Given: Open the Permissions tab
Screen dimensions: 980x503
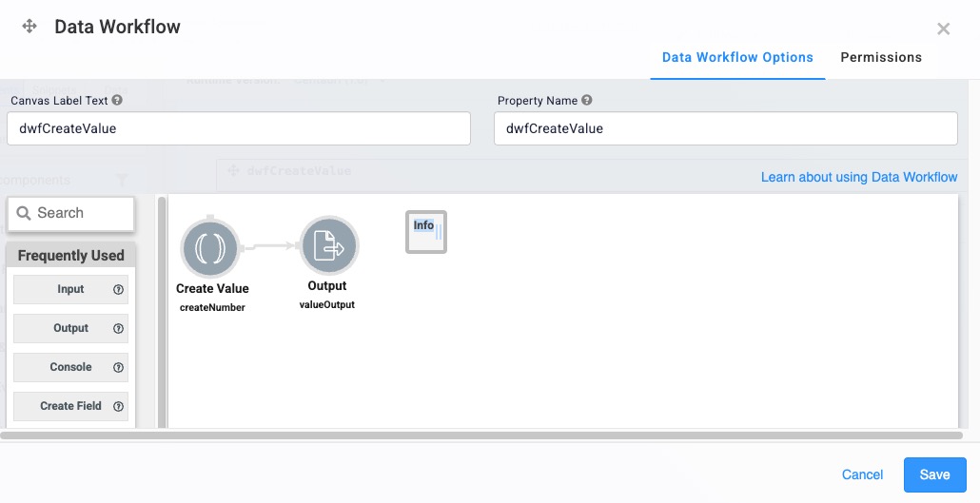Looking at the screenshot, I should 881,57.
